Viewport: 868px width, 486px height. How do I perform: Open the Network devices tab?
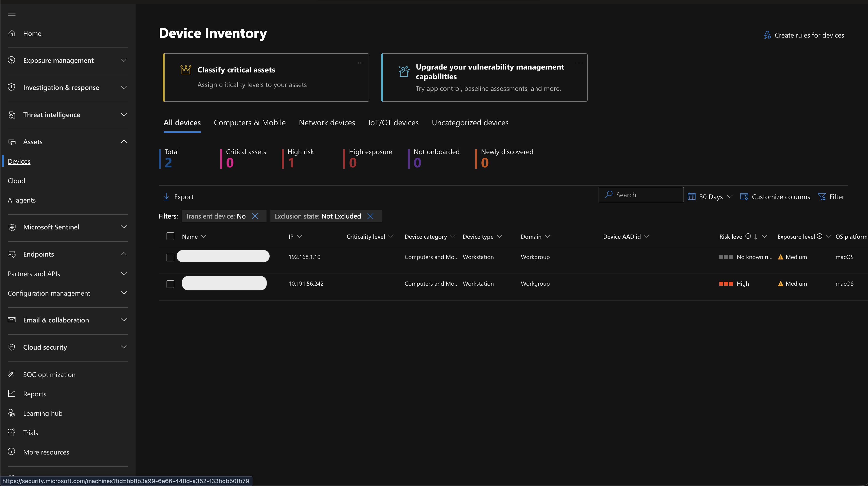[327, 123]
